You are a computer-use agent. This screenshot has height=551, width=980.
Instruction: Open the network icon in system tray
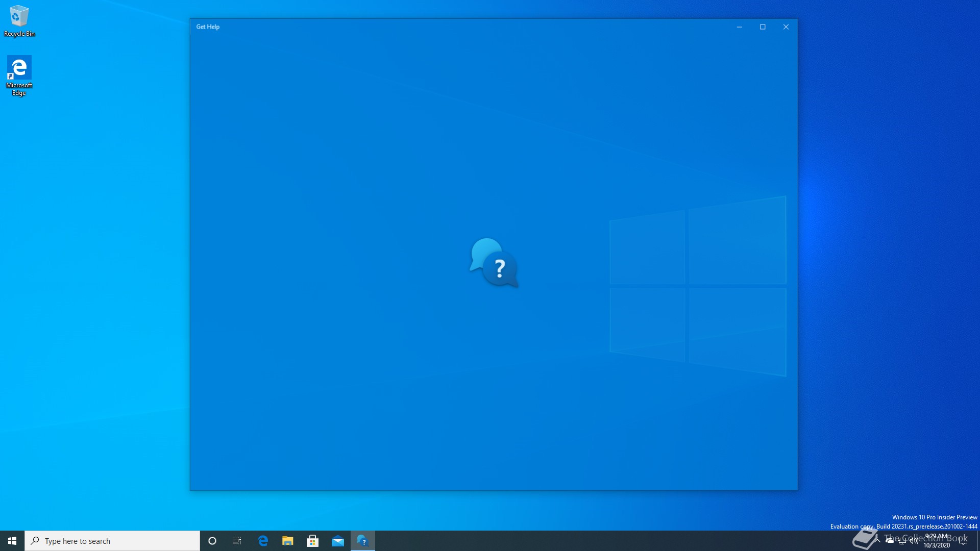[902, 541]
